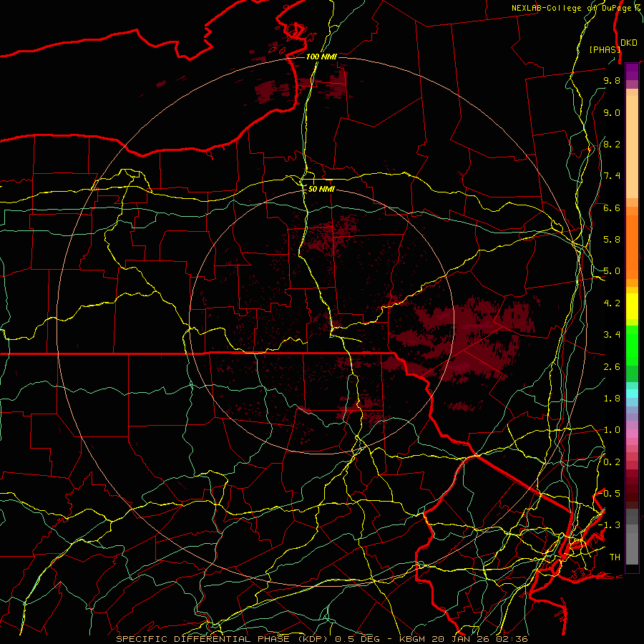644x644 pixels.
Task: Click the TH threshold label on the scale
Action: pos(615,557)
